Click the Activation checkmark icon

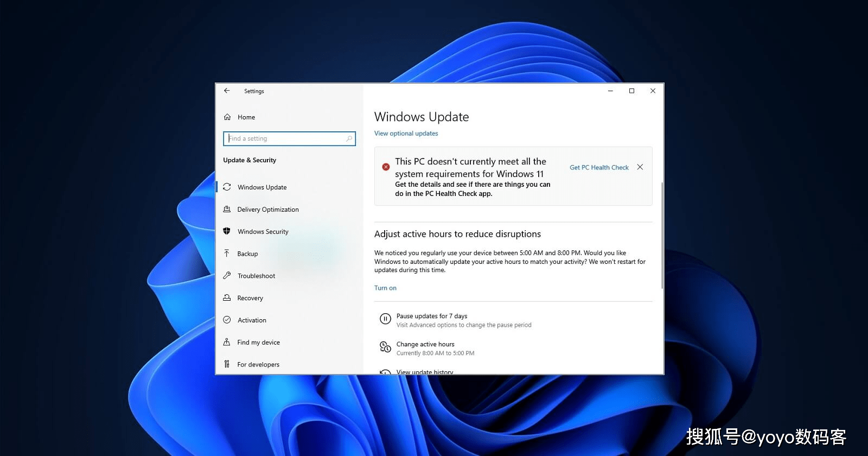(227, 320)
